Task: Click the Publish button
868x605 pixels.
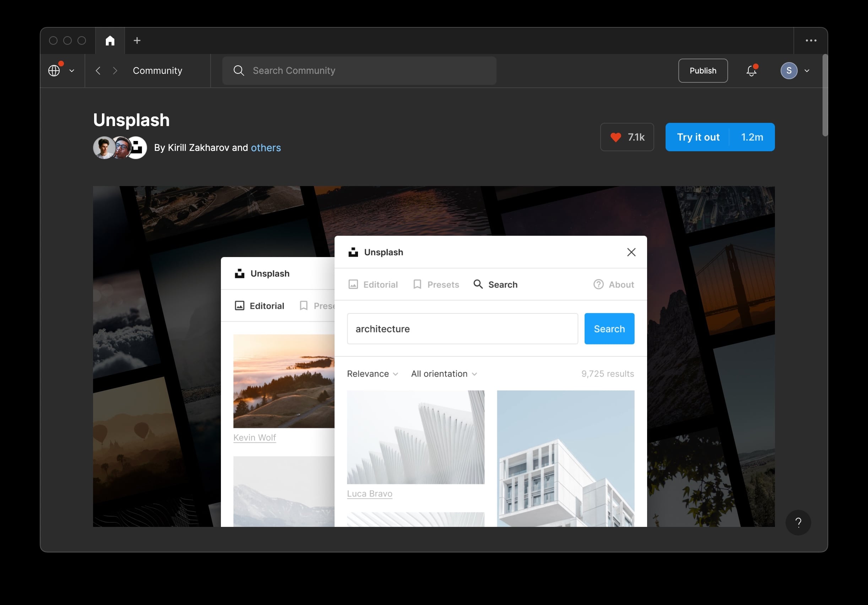Action: click(702, 71)
